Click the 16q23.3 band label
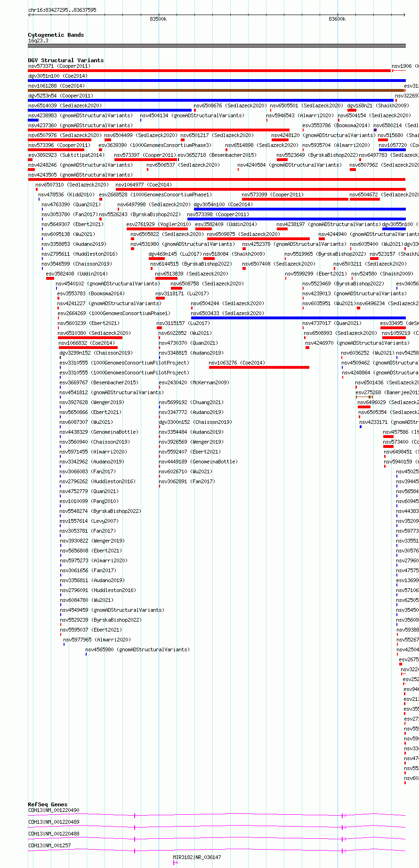The height and width of the screenshot is (868, 419). coord(38,41)
